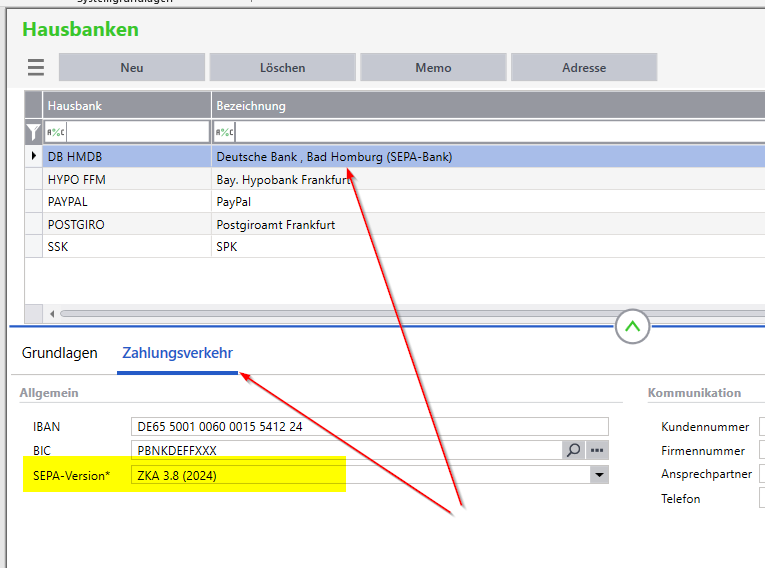Open filter operator icon in Hausbank filter
This screenshot has width=765, height=568.
click(56, 132)
